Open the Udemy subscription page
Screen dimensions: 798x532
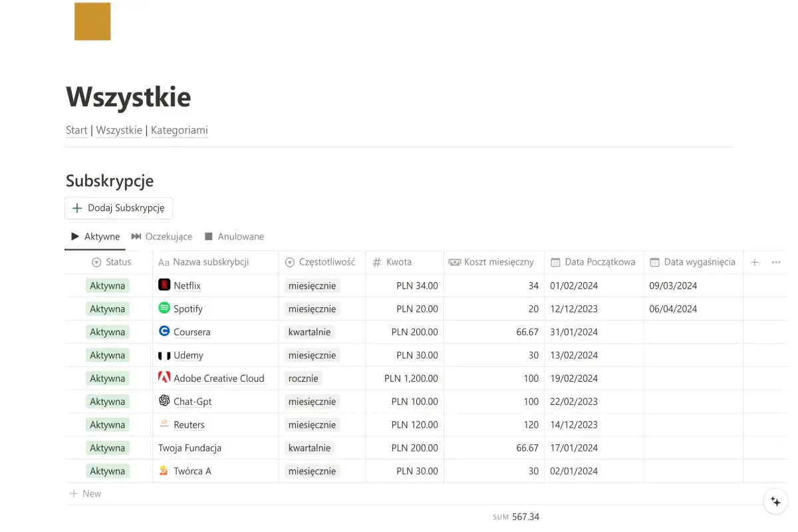pos(188,356)
